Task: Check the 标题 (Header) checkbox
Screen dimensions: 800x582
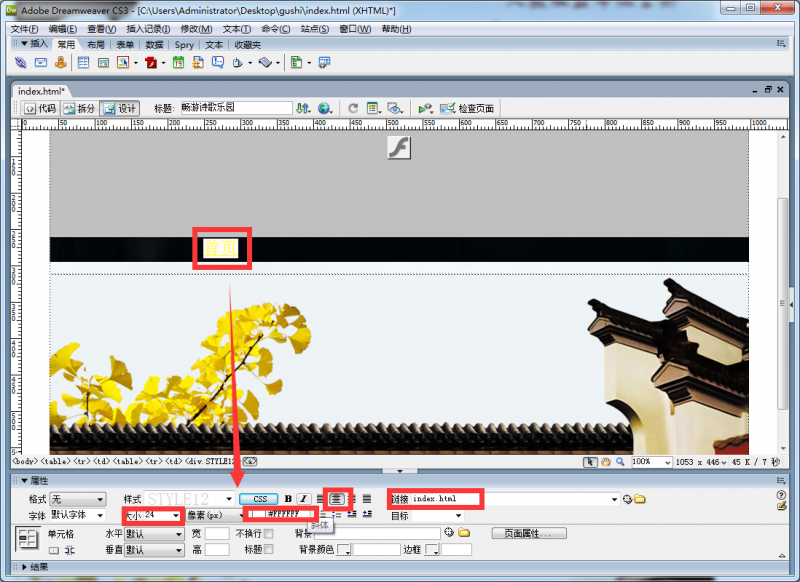Action: point(268,549)
